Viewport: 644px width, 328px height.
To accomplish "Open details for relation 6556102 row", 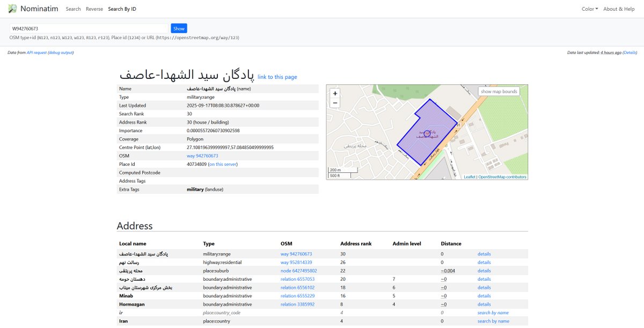I will [x=484, y=288].
